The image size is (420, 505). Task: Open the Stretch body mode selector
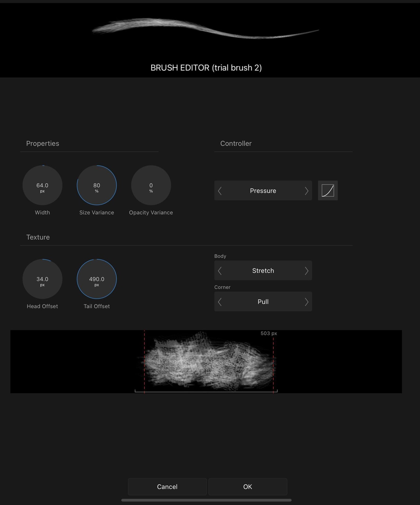click(263, 271)
